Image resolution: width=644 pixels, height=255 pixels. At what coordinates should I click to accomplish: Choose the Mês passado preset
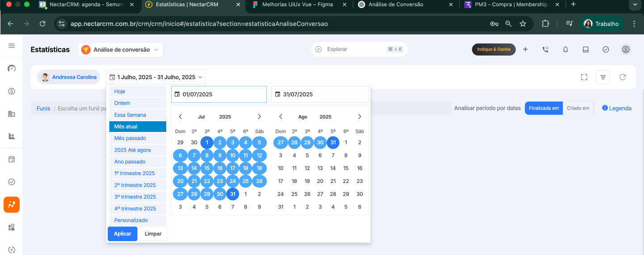click(x=138, y=138)
